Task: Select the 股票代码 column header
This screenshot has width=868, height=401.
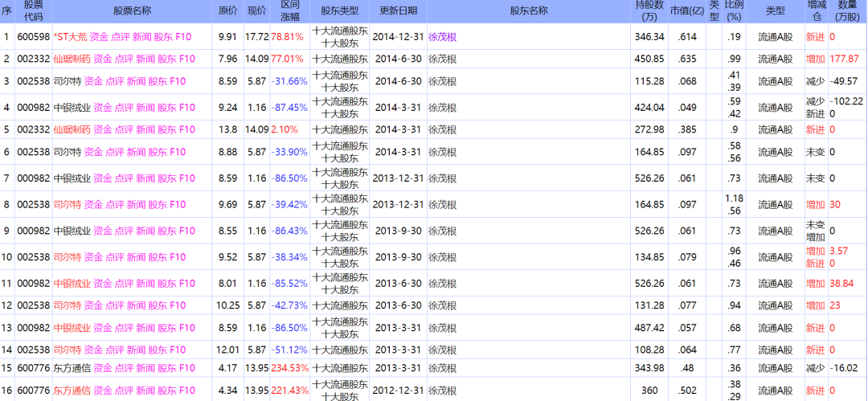Action: tap(33, 11)
